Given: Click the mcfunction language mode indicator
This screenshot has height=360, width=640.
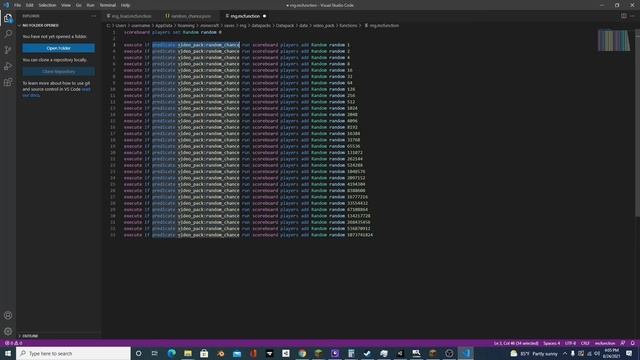Looking at the screenshot, I should (x=604, y=343).
